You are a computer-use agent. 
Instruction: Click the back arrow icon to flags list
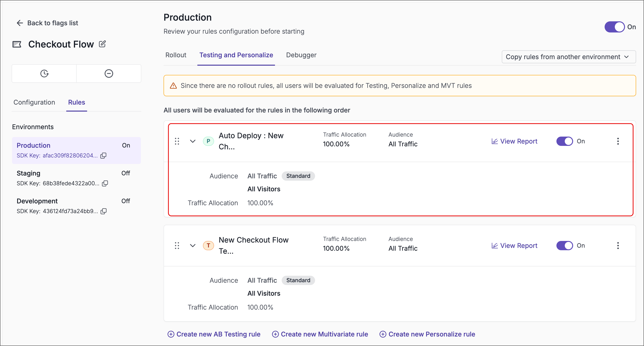pos(20,23)
